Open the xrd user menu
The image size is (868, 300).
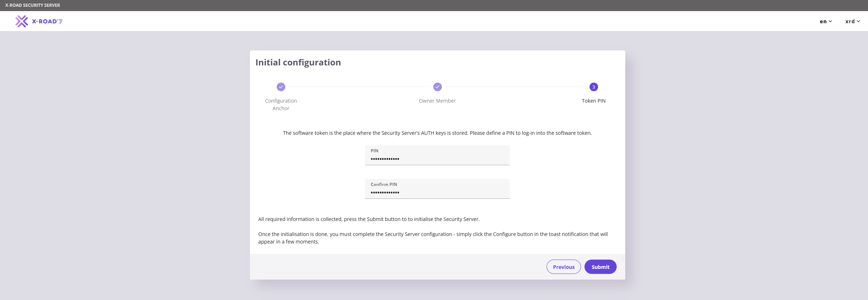coord(852,21)
